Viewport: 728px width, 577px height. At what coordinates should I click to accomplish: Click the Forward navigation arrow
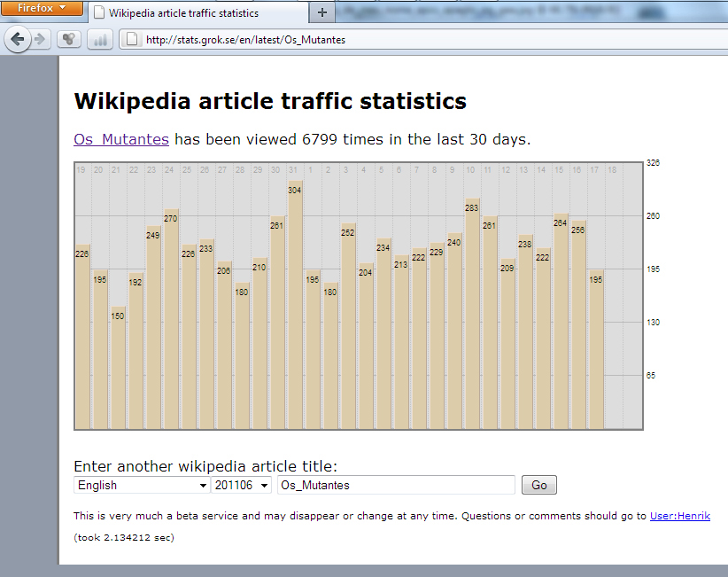tap(40, 39)
